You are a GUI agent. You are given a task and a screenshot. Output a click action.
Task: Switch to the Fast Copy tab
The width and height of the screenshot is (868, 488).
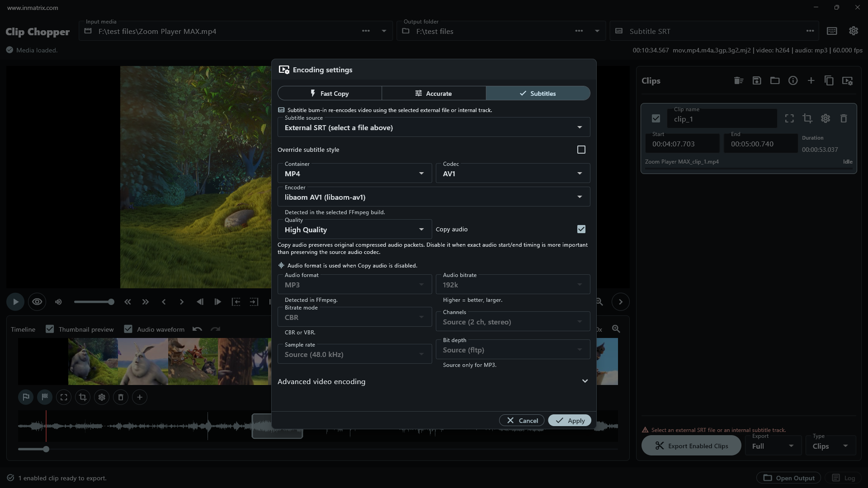330,93
